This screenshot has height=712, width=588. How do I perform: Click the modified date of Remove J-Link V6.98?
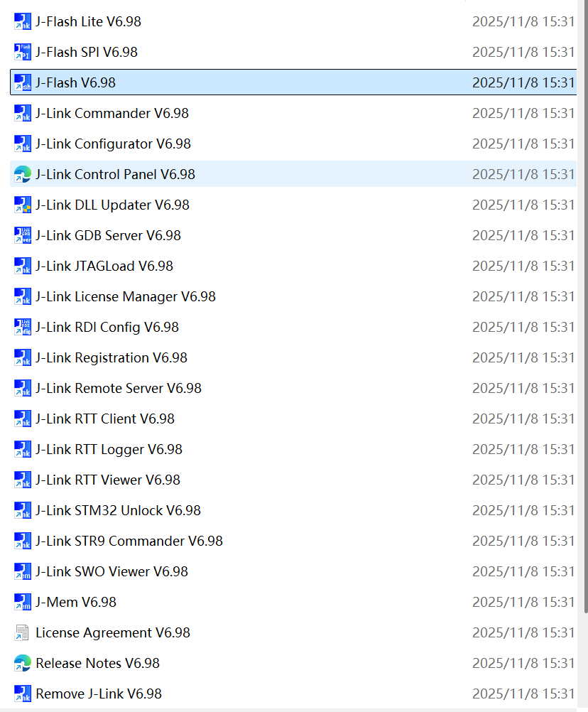click(x=523, y=694)
